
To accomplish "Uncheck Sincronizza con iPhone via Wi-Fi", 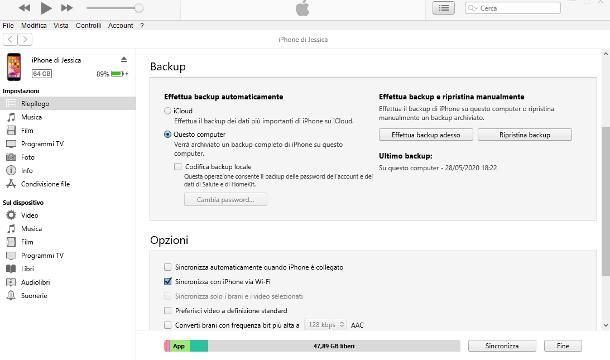I will click(x=168, y=281).
